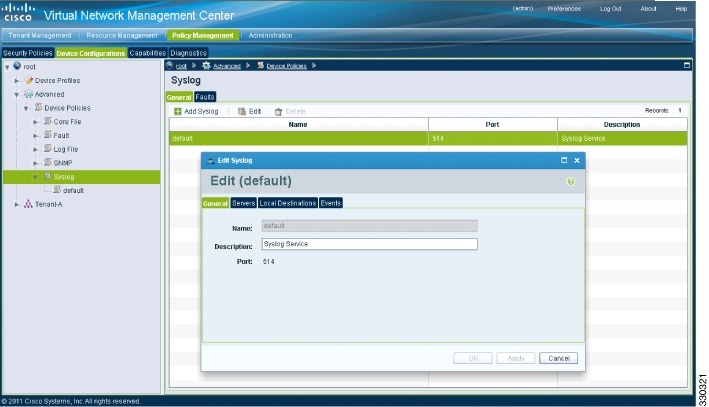Collapse the Advanced tree node
This screenshot has width=709, height=407.
tap(17, 95)
